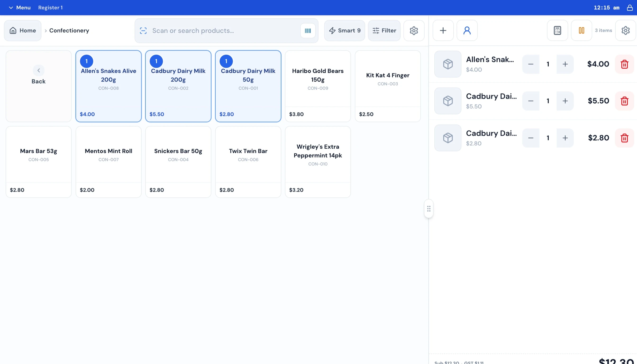Click the scan frame icon in search
The height and width of the screenshot is (364, 637).
click(x=143, y=31)
